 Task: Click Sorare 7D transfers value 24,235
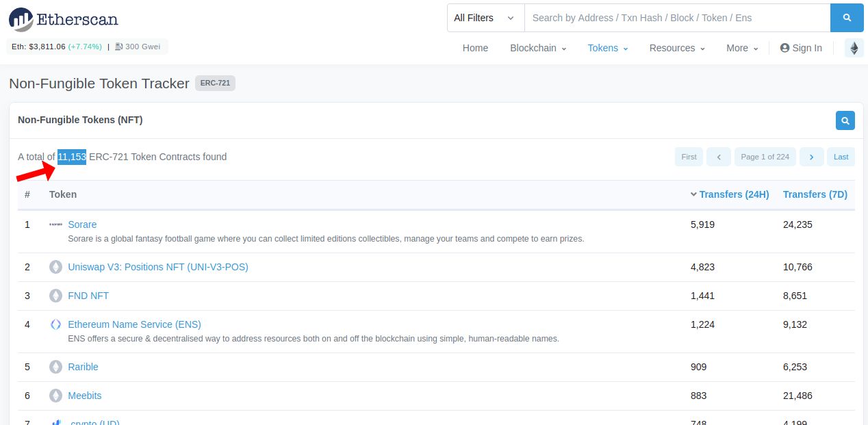click(797, 224)
